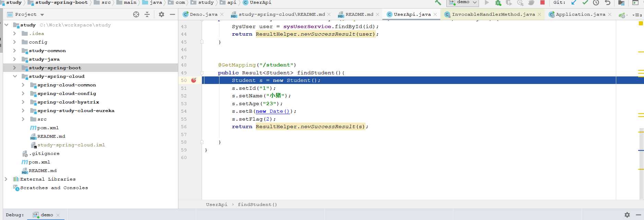Collapse the study-spring-cloud module
This screenshot has width=644, height=220.
tap(15, 76)
